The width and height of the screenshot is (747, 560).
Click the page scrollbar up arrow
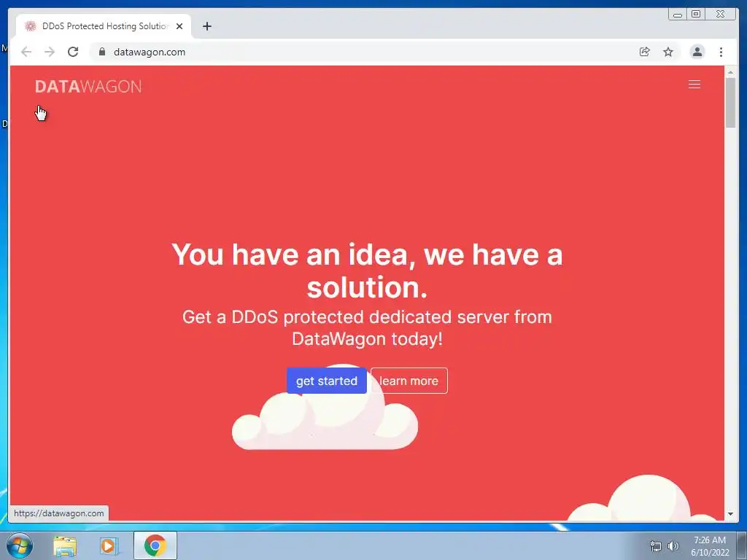730,72
